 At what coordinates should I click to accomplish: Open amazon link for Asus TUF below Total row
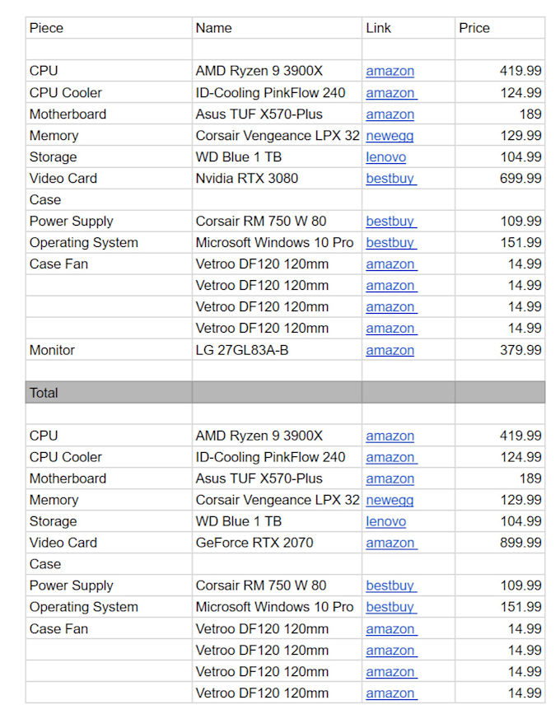(390, 478)
